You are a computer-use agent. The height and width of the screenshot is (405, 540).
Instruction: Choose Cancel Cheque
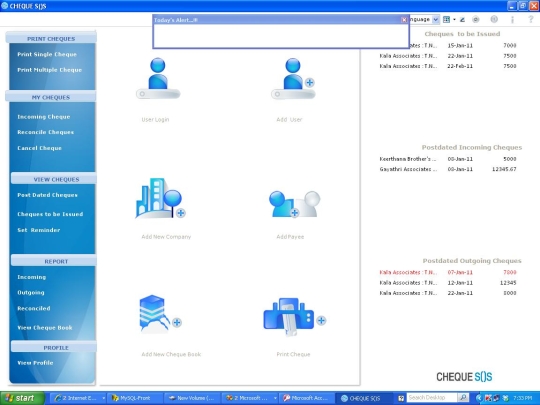click(x=39, y=148)
